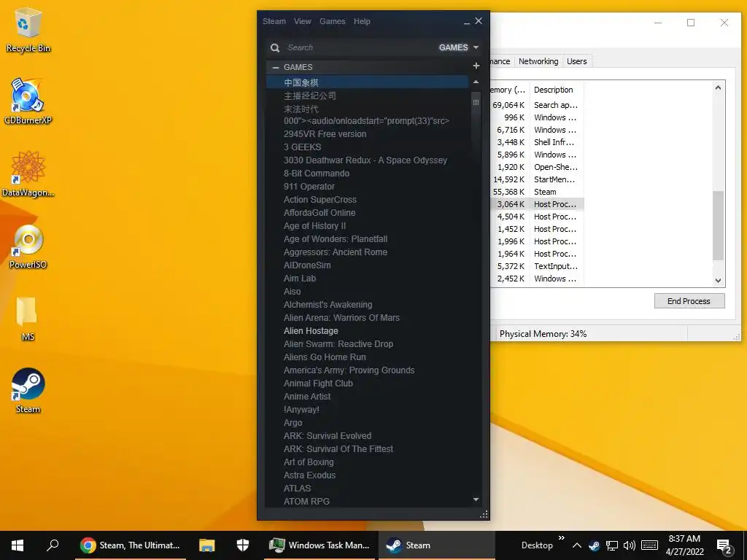Open the volume speaker icon
The image size is (747, 560).
click(x=629, y=545)
